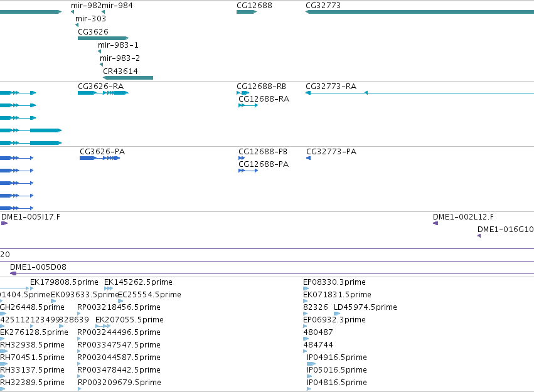Click the RP003044587.5prime label
534x392 pixels.
pyautogui.click(x=119, y=358)
